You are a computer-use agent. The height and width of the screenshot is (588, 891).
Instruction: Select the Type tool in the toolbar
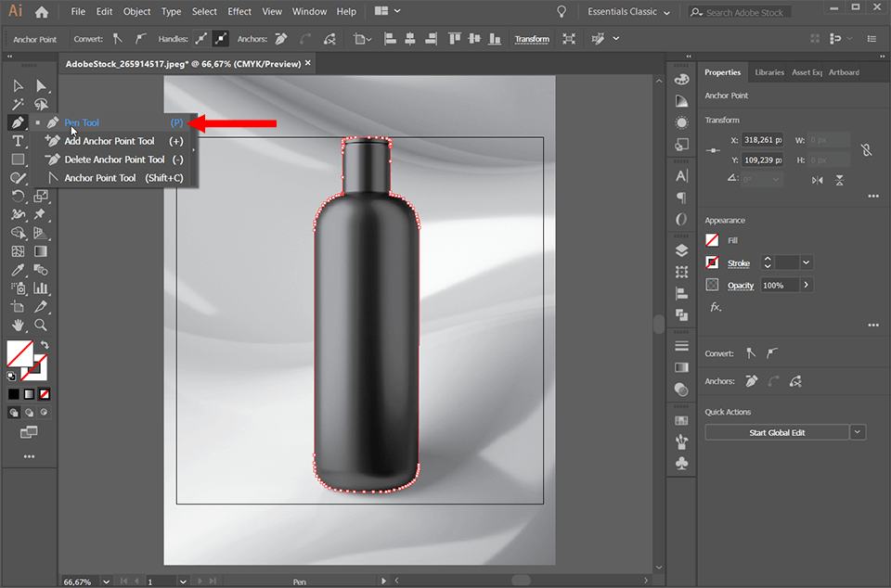pyautogui.click(x=17, y=141)
